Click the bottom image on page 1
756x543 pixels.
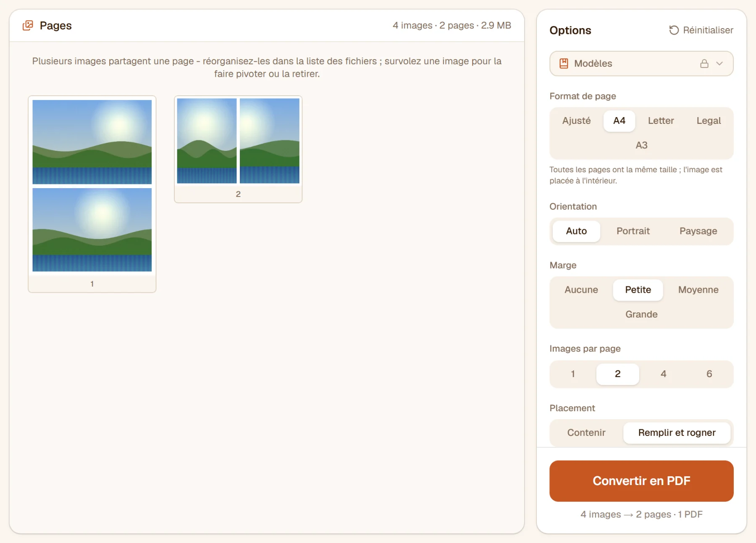tap(92, 230)
